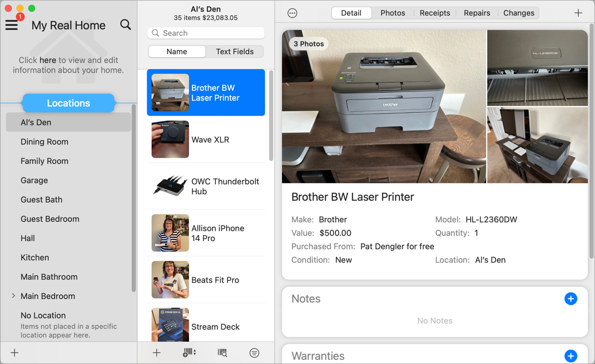Click the item Search field

tap(206, 33)
